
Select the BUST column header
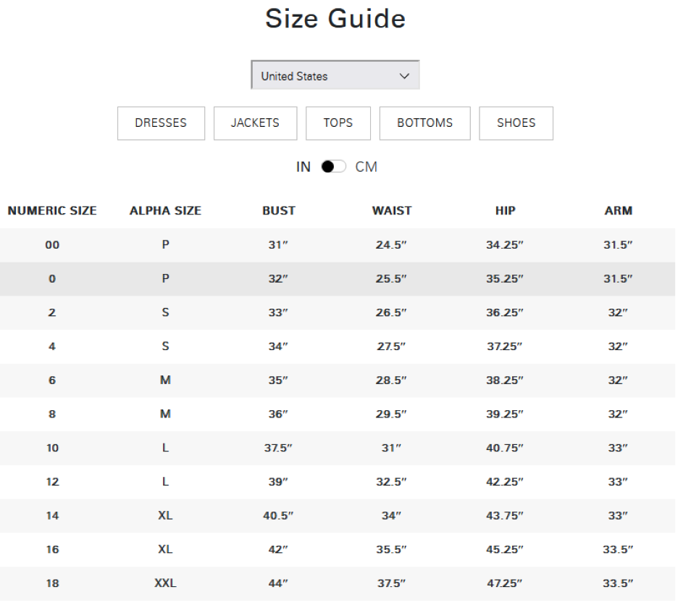279,211
